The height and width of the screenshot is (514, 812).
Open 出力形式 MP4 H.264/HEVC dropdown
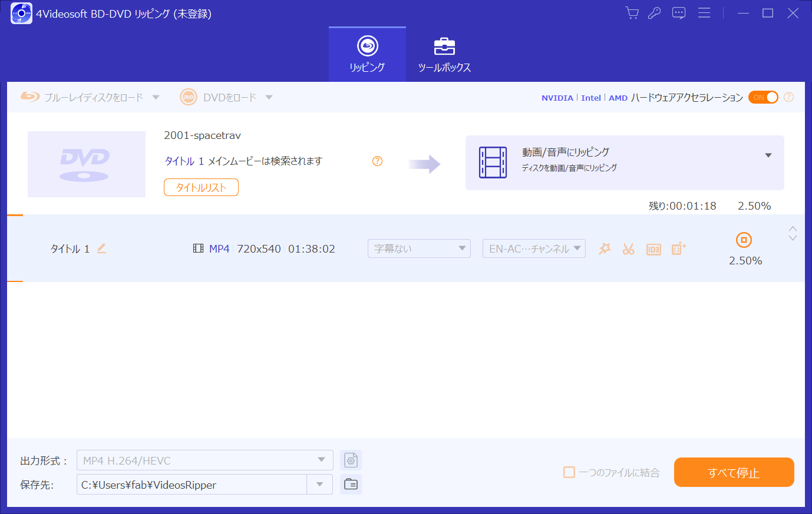click(205, 460)
